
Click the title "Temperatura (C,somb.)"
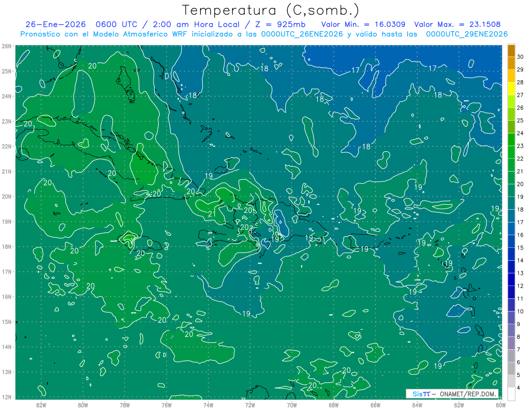[271, 10]
